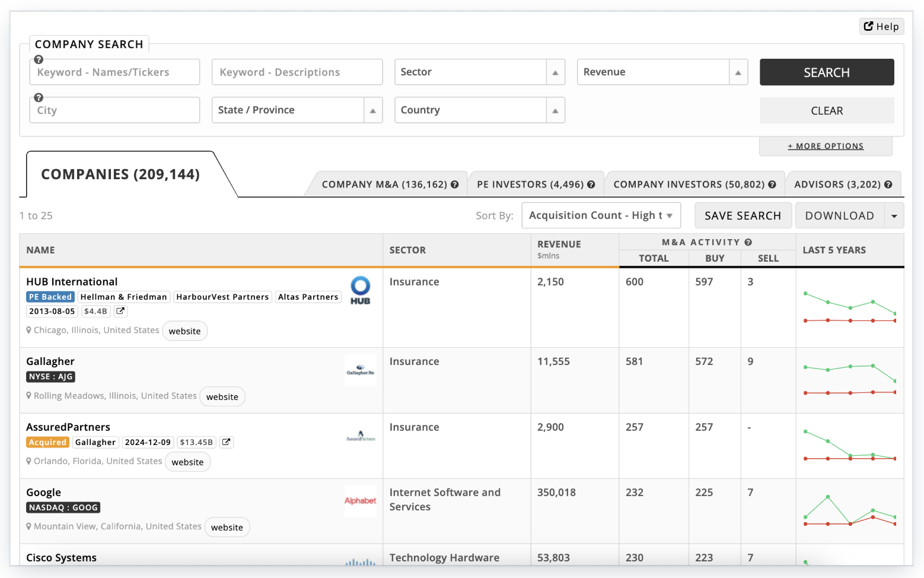
Task: Click the help icon above Keyword Names/Tickers
Action: click(x=39, y=59)
